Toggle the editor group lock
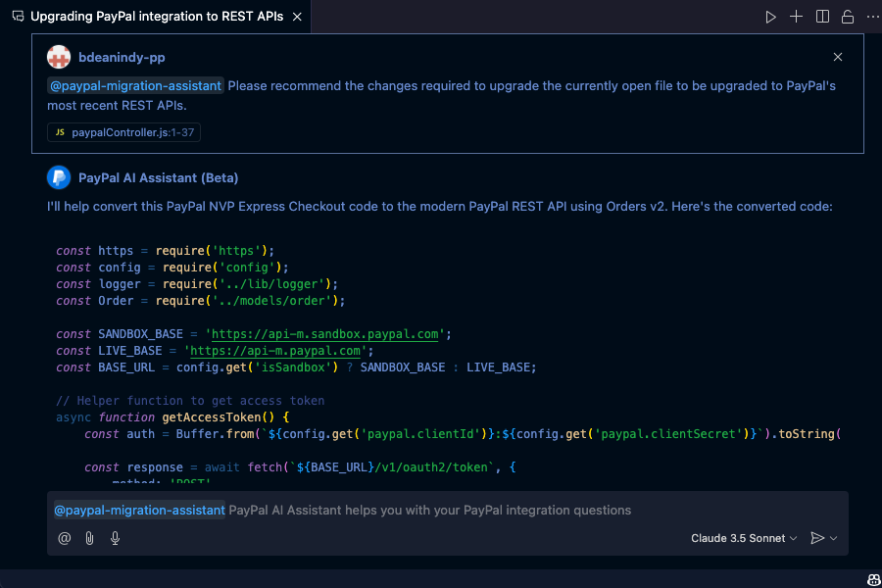The width and height of the screenshot is (882, 588). 847,16
